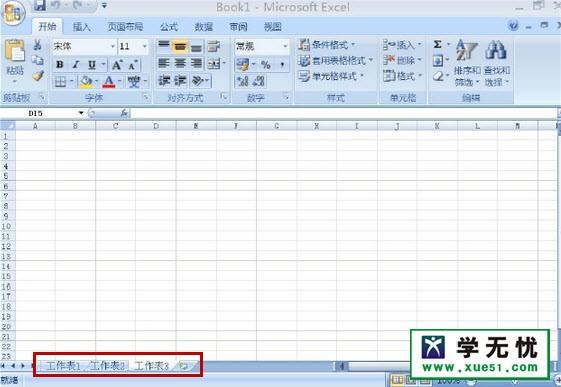Toggle Bold formatting
Screen dimensions: 561x387
click(x=60, y=65)
